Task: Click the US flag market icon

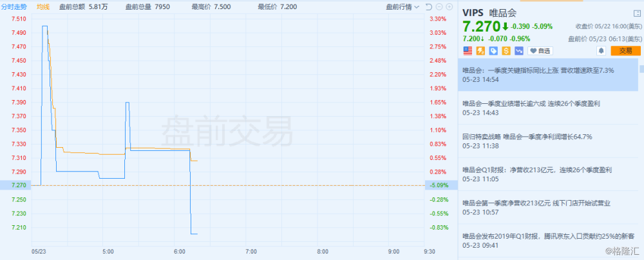Action: [x=468, y=50]
